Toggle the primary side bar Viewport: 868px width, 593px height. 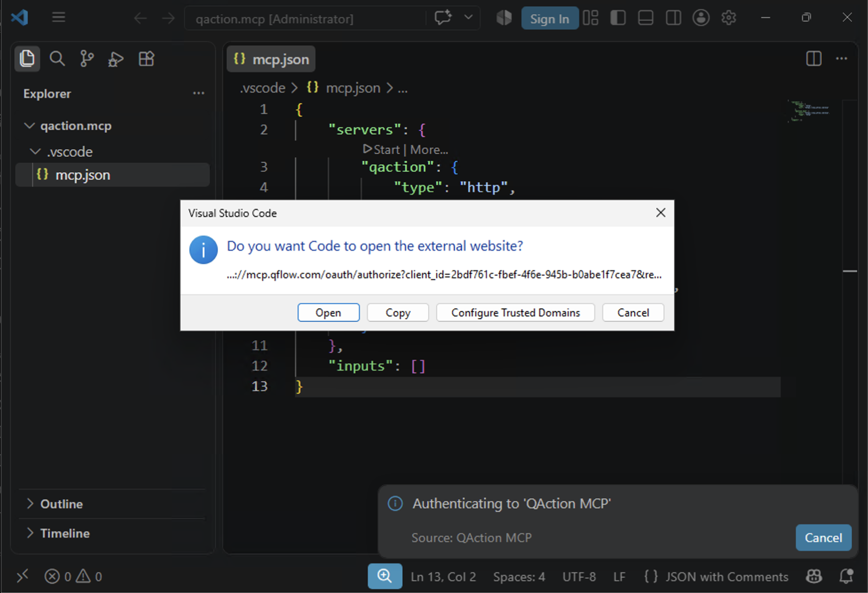coord(618,18)
